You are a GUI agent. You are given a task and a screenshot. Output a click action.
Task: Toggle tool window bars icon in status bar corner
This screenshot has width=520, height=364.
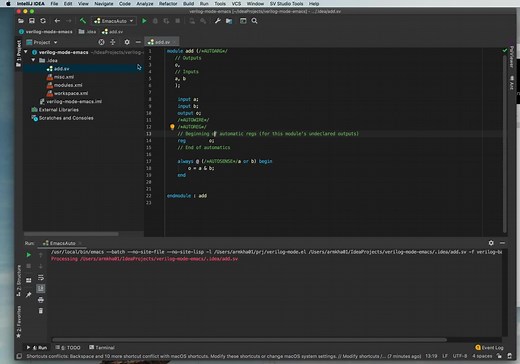click(x=19, y=356)
